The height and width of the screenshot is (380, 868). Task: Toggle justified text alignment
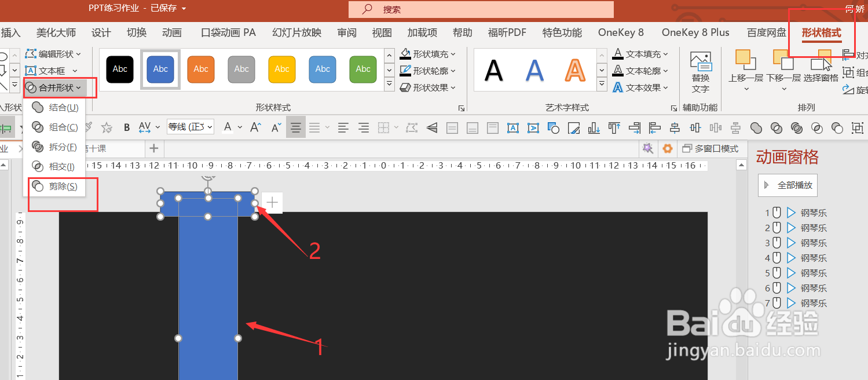314,127
